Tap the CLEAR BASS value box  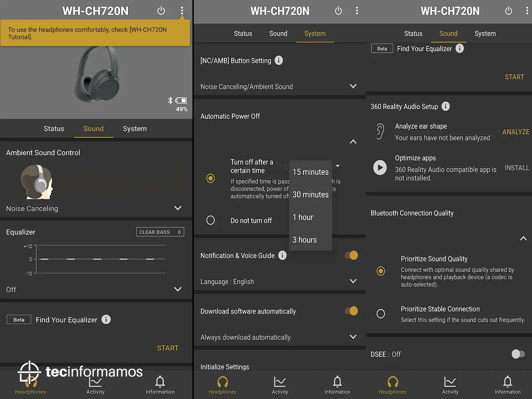[160, 232]
